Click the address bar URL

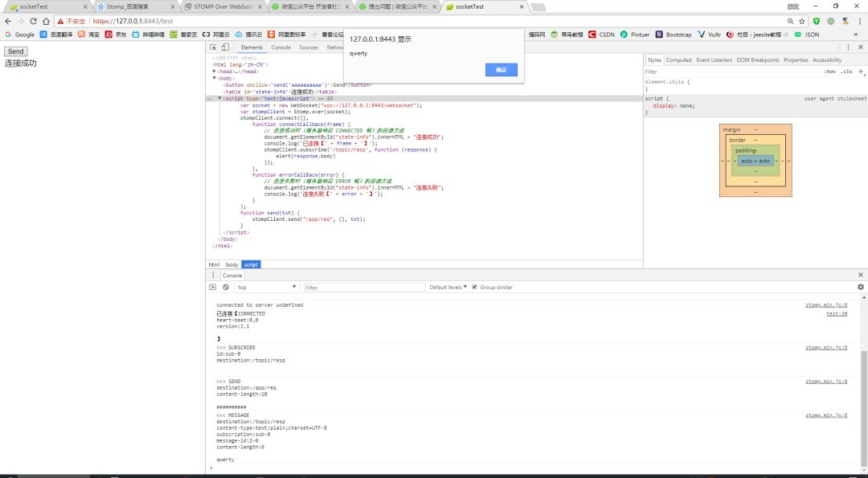coord(133,21)
